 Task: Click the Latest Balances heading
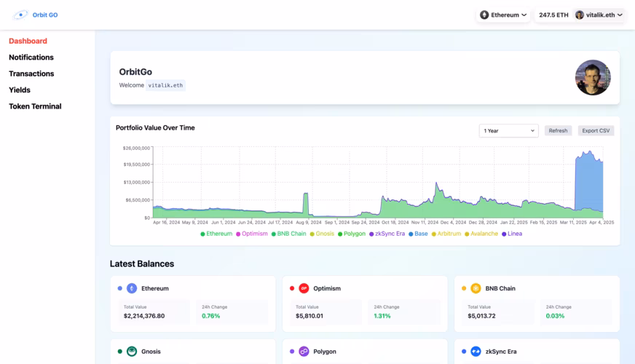click(142, 264)
